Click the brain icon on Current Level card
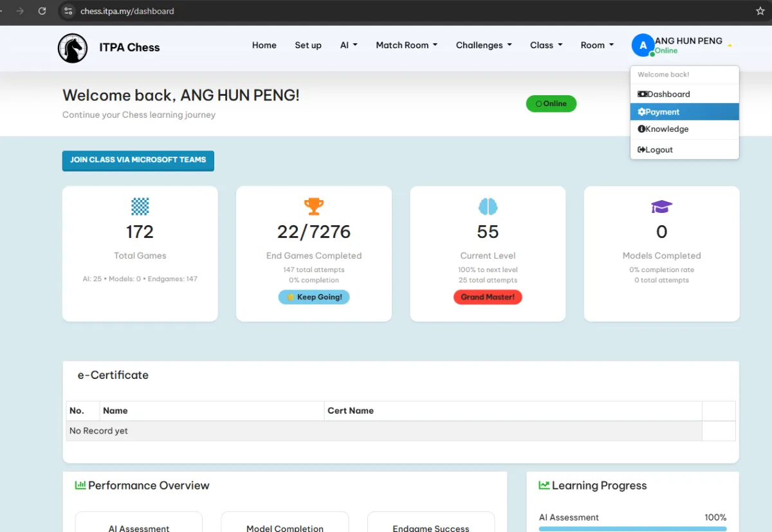772x532 pixels. (x=488, y=206)
